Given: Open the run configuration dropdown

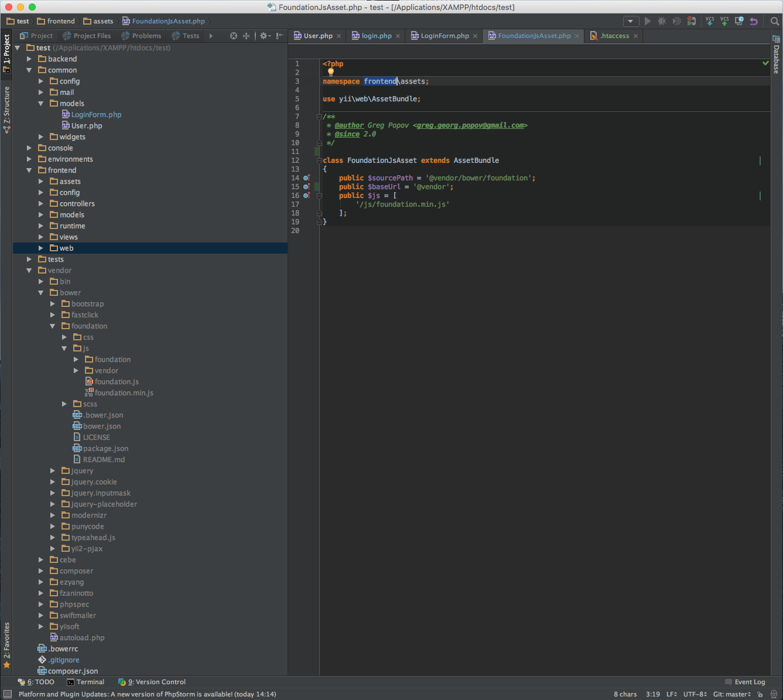Looking at the screenshot, I should pyautogui.click(x=630, y=21).
